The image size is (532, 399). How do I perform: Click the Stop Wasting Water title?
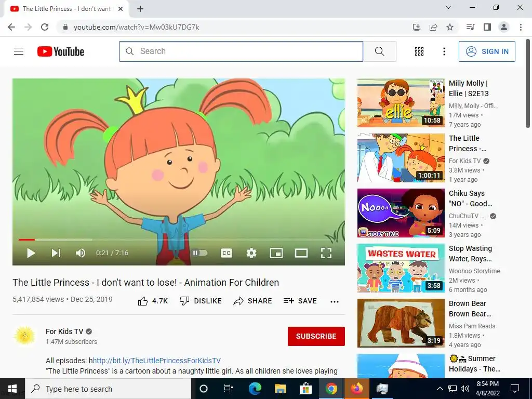tap(470, 254)
